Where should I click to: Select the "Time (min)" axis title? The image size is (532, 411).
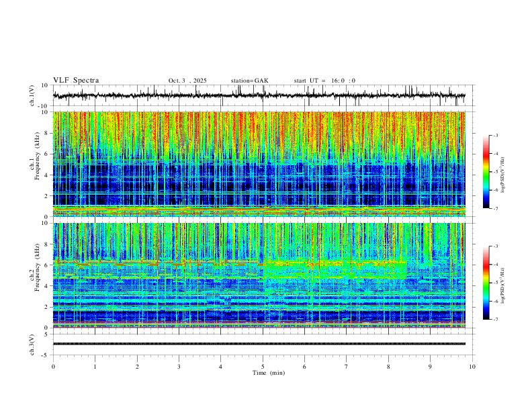[x=269, y=373]
